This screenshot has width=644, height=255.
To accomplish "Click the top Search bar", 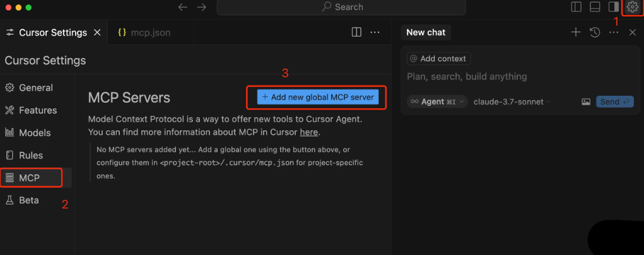I will coord(341,7).
